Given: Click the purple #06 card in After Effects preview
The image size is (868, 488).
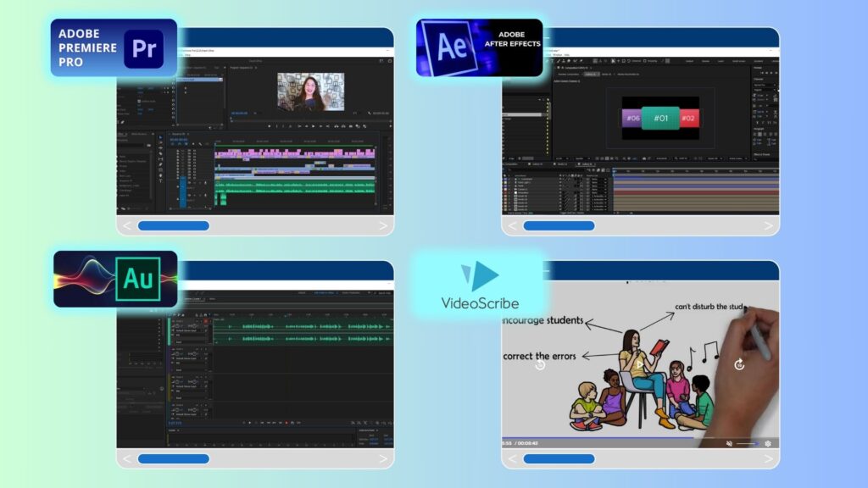Looking at the screenshot, I should 632,119.
